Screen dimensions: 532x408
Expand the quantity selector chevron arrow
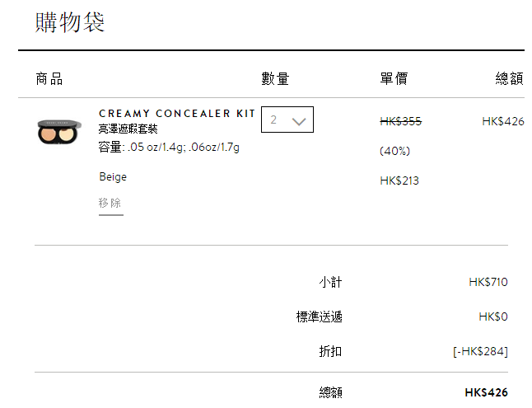click(299, 121)
